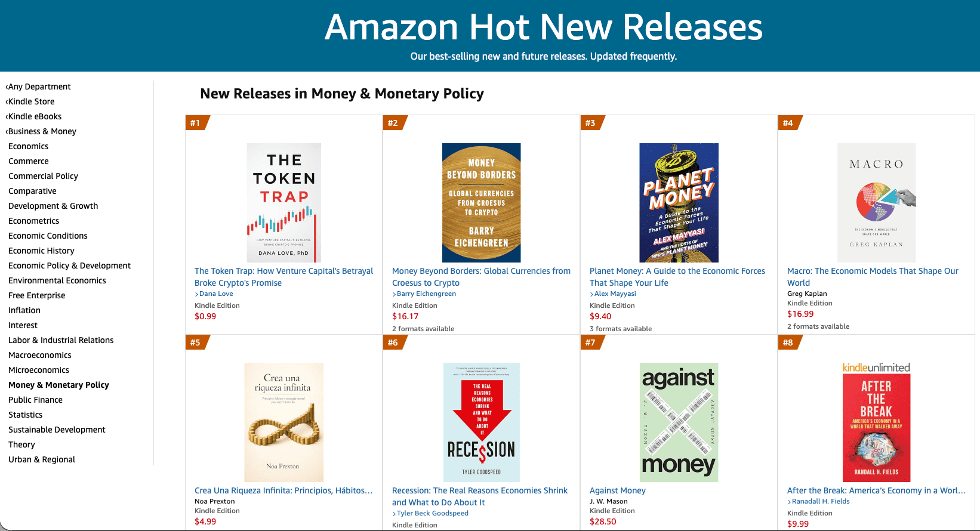View Barry Eichengreen's author page
Viewport: 980px width, 531px height.
(427, 293)
